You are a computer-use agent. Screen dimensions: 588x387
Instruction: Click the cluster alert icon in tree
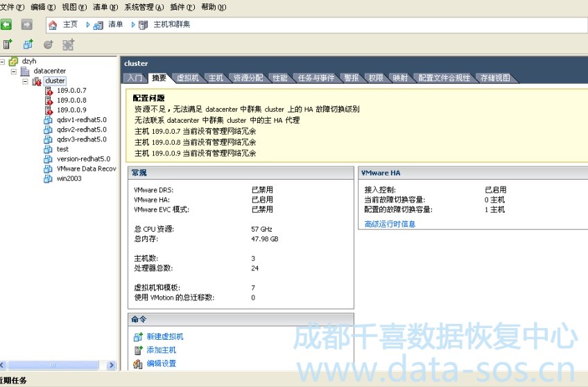(x=37, y=81)
